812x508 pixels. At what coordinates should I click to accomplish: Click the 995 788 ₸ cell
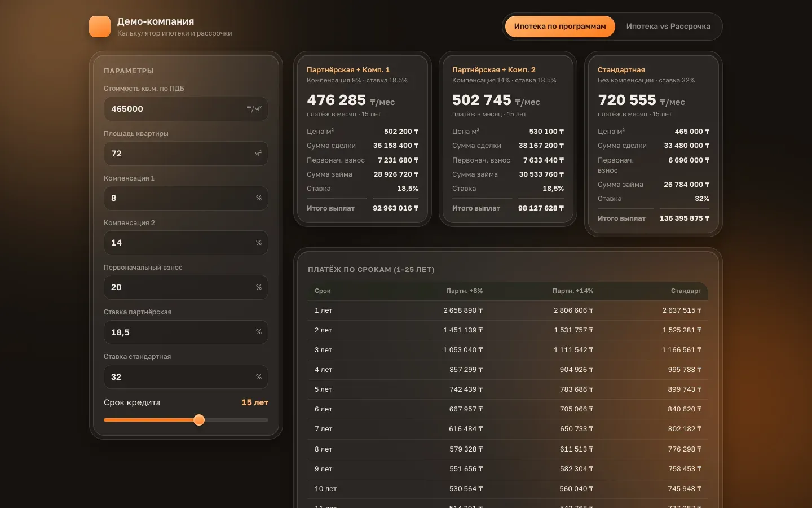pos(685,370)
